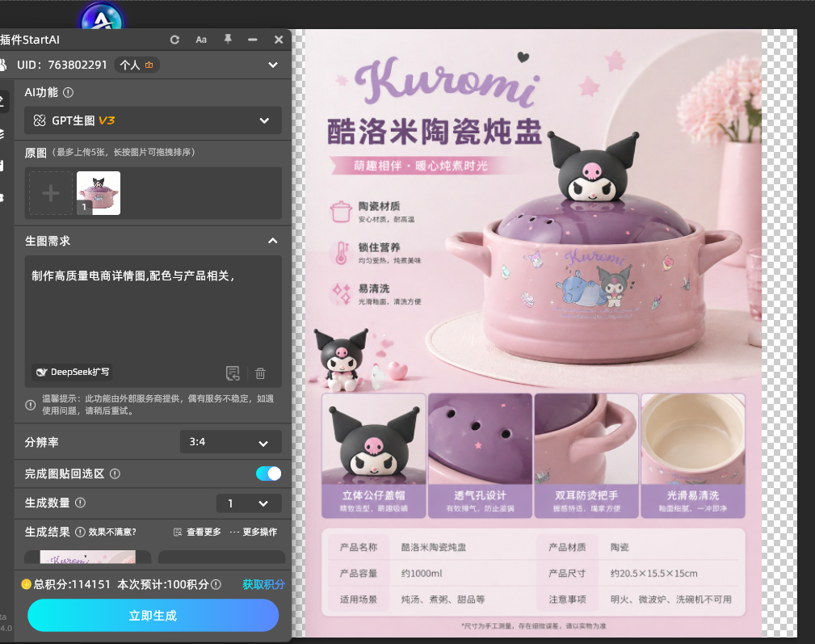This screenshot has width=815, height=644.
Task: Minimize the StartAI plugin panel
Action: [x=253, y=40]
